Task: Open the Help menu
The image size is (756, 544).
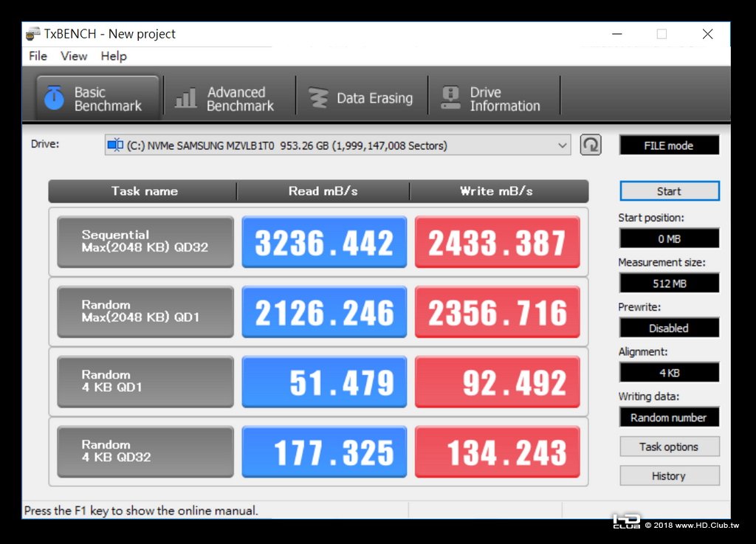Action: click(x=114, y=56)
